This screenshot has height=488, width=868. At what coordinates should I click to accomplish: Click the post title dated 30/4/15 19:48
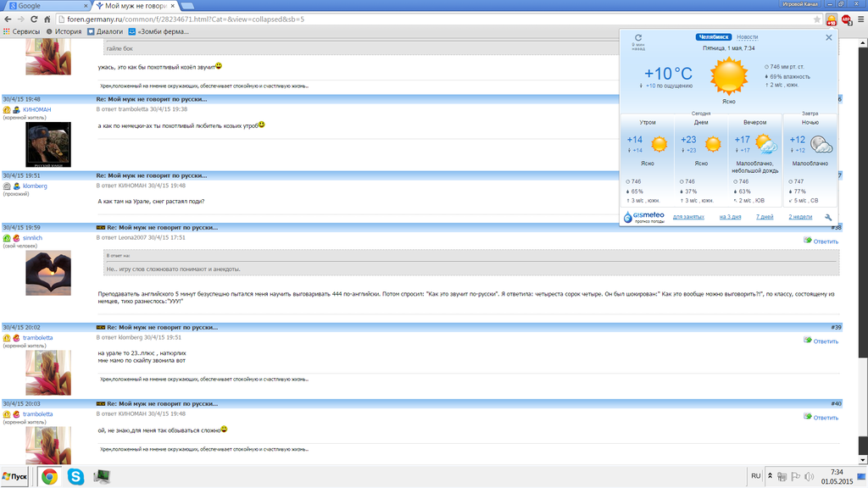pos(152,99)
